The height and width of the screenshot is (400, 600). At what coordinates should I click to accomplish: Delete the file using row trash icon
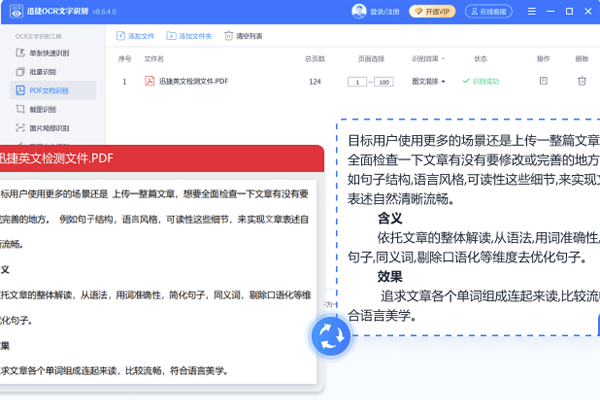583,81
